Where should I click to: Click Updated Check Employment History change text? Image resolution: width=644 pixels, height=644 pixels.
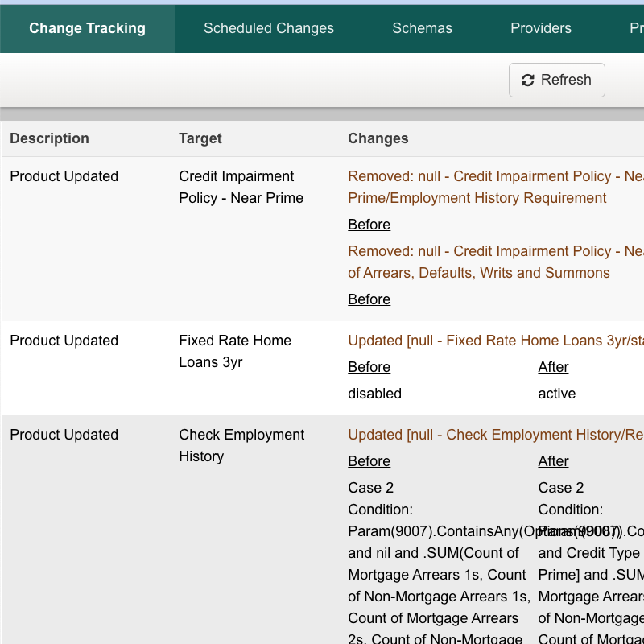496,435
